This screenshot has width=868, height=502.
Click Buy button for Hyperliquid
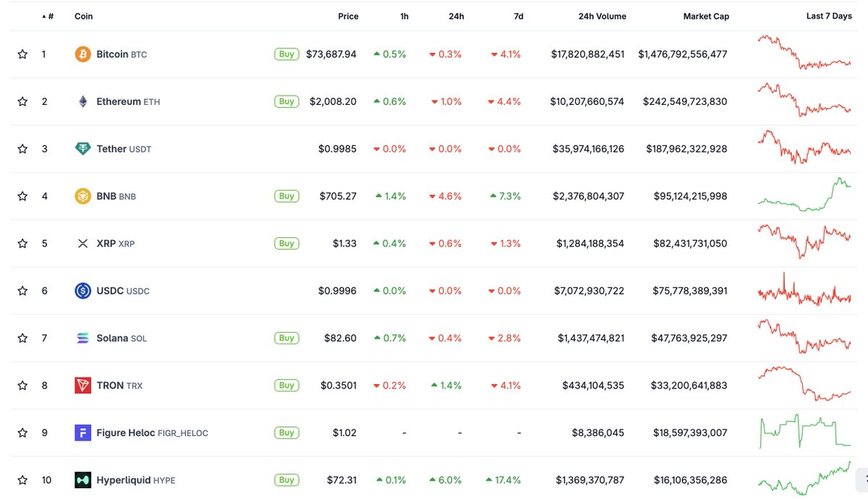pyautogui.click(x=286, y=480)
